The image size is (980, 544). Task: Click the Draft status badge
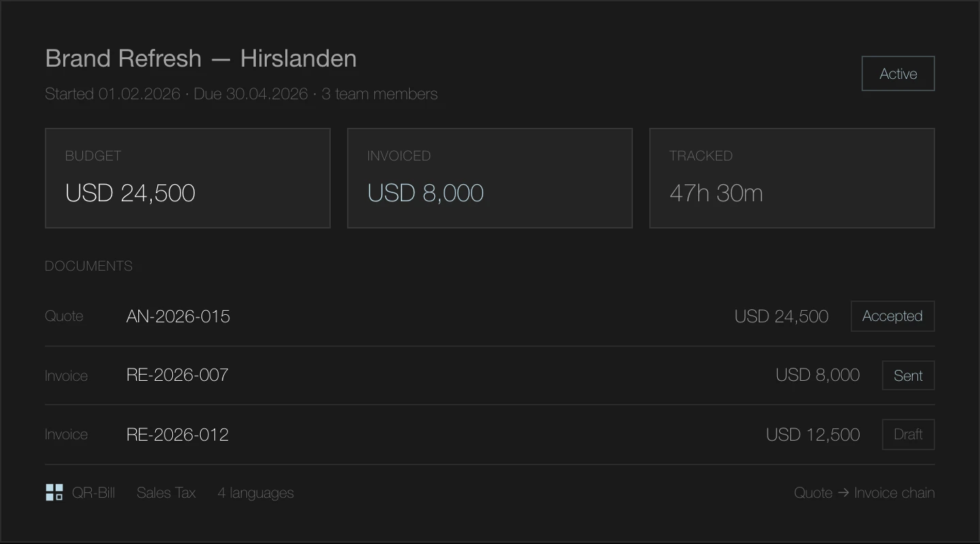(x=908, y=435)
